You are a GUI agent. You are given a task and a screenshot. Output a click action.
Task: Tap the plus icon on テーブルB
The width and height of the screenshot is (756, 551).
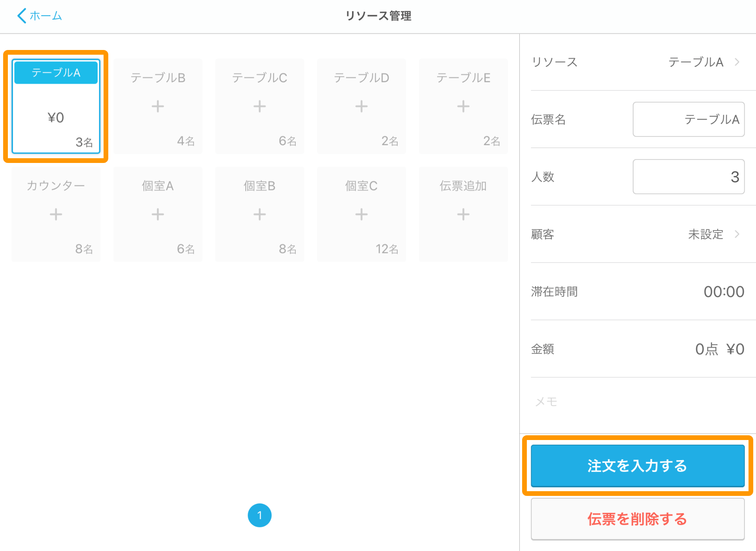(x=157, y=106)
